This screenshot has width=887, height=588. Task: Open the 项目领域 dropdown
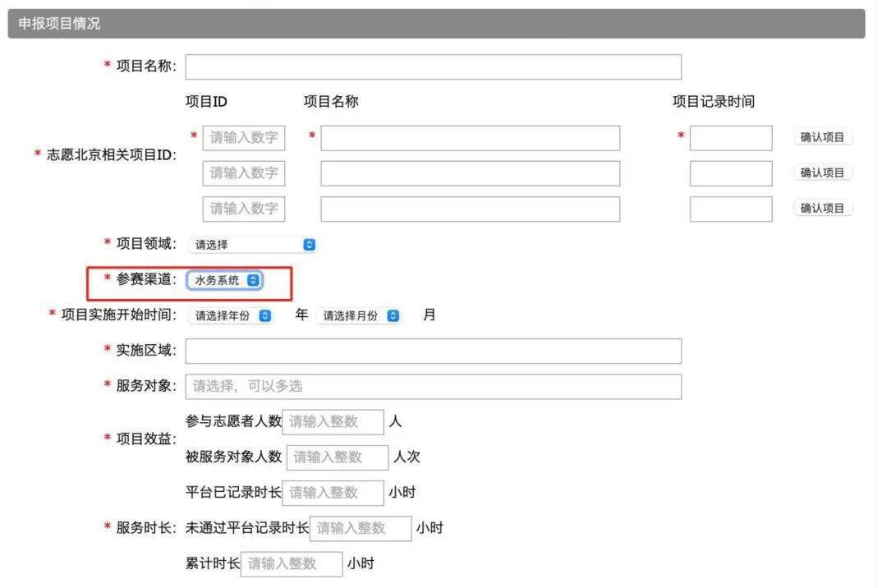252,244
